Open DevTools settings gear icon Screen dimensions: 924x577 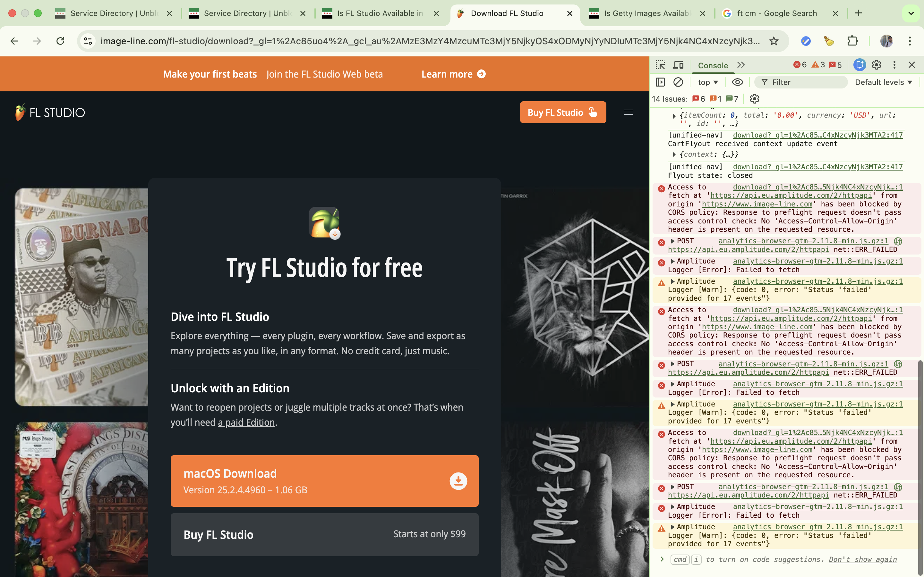(876, 65)
